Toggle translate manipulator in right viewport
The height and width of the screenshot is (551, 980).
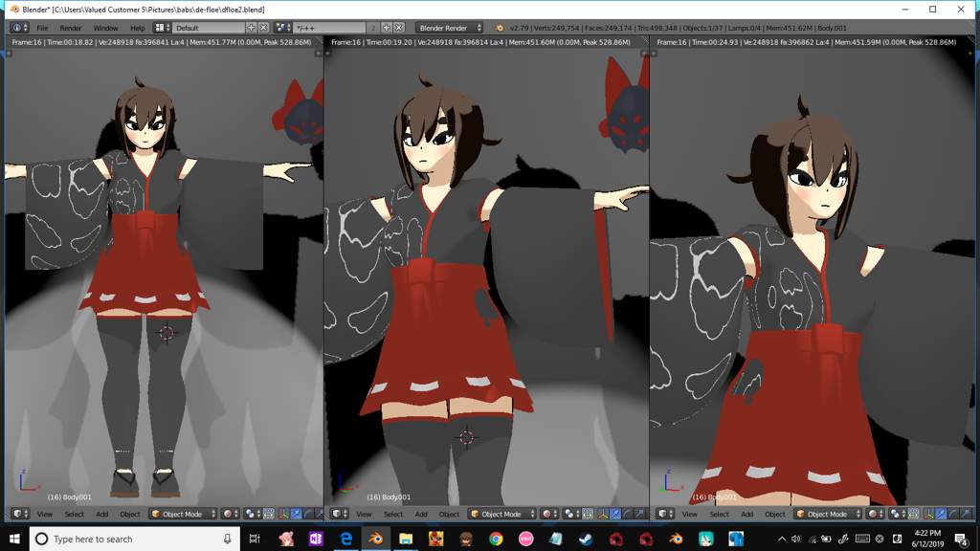coord(941,514)
